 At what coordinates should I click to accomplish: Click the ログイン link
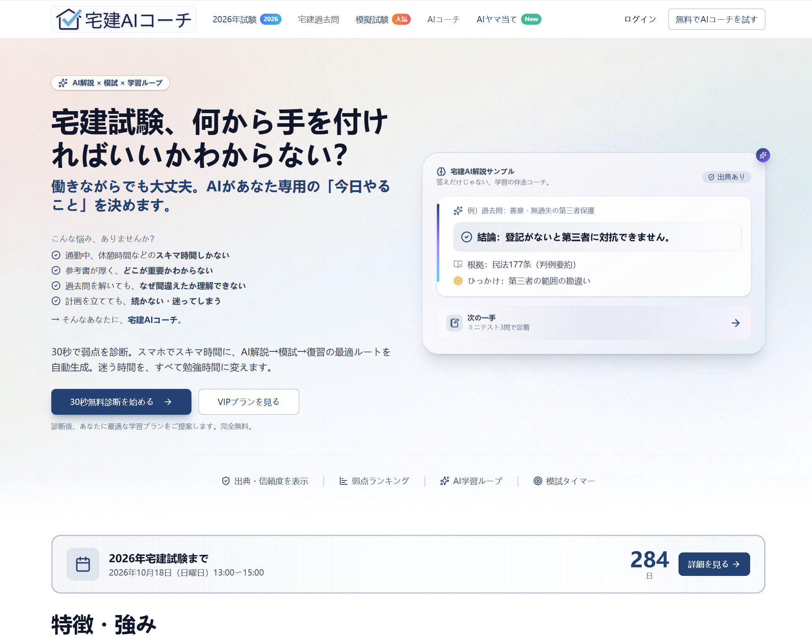(x=639, y=19)
